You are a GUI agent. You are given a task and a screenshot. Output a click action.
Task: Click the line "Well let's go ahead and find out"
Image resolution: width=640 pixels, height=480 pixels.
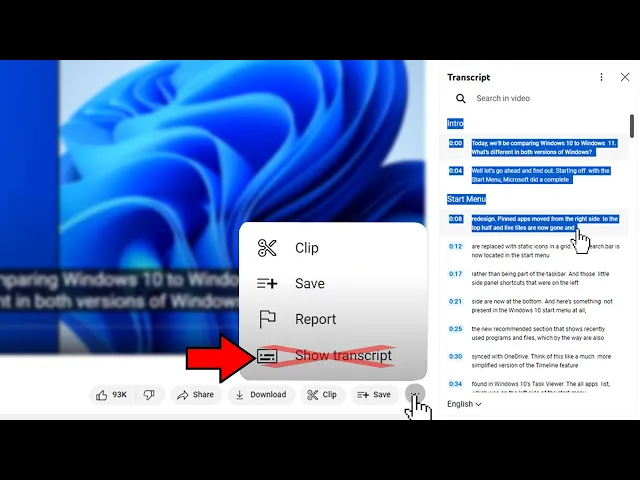tap(541, 175)
